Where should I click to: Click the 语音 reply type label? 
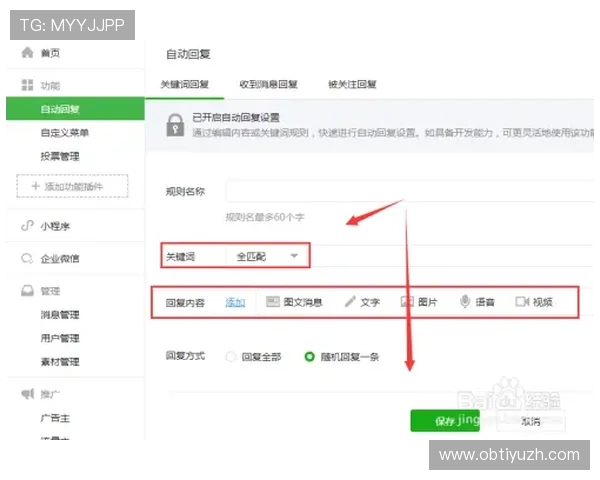click(x=485, y=302)
